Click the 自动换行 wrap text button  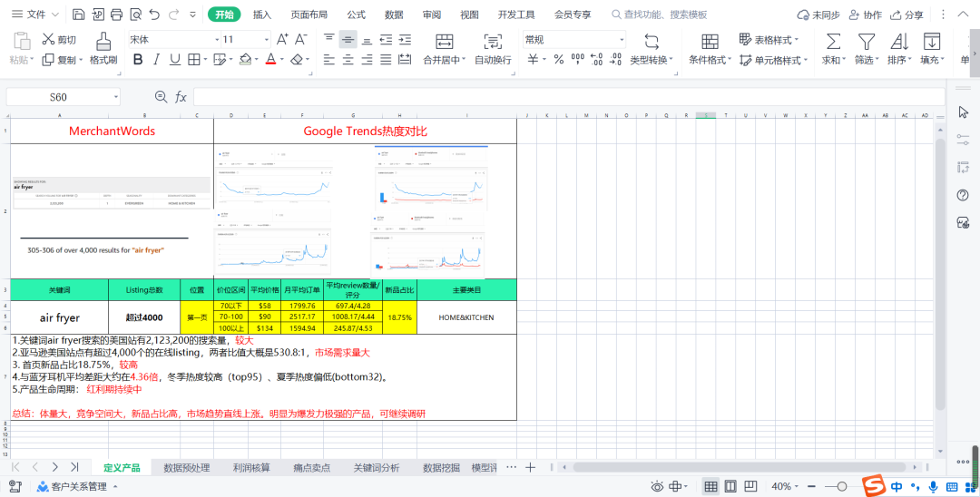(x=493, y=49)
